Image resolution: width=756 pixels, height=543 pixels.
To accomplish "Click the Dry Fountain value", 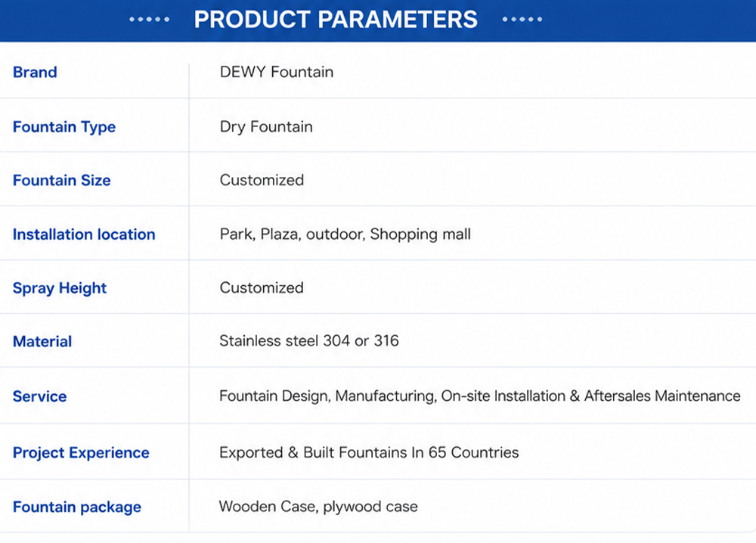I will tap(266, 127).
